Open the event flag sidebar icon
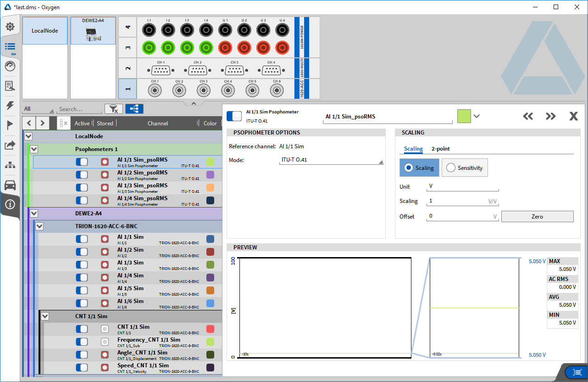Screen dimensions: 588x382 pos(10,125)
